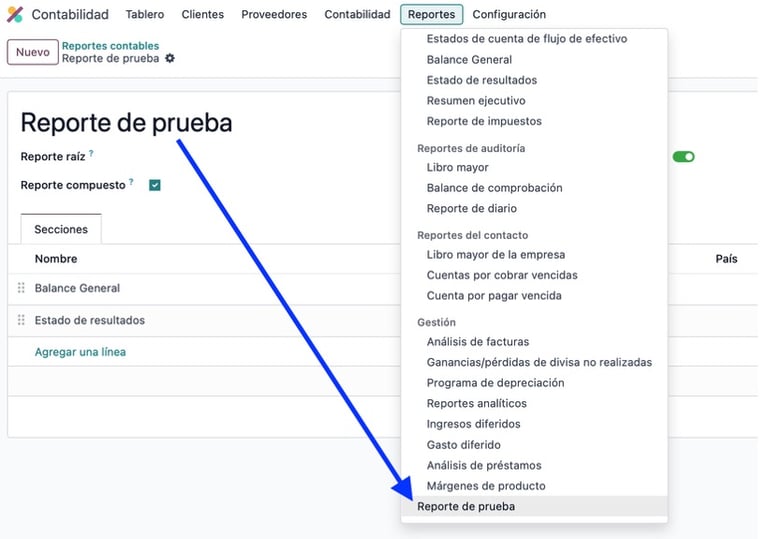Click the help tooltip next to Reporte raíz

click(91, 153)
